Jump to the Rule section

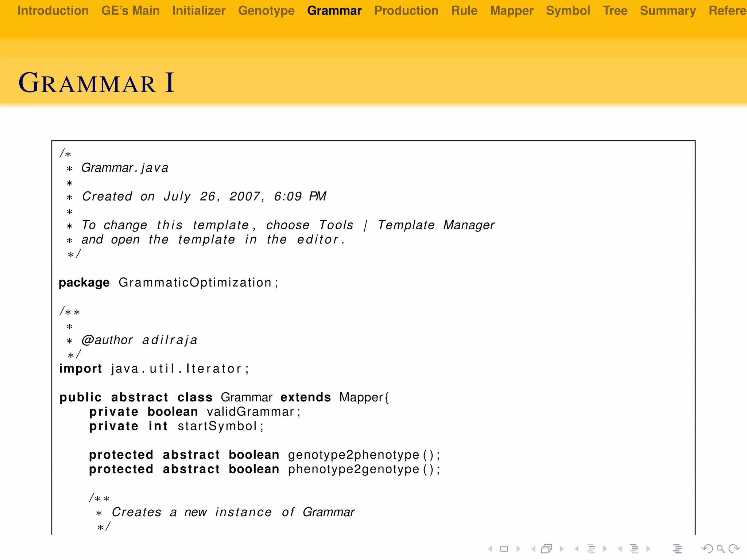click(464, 11)
